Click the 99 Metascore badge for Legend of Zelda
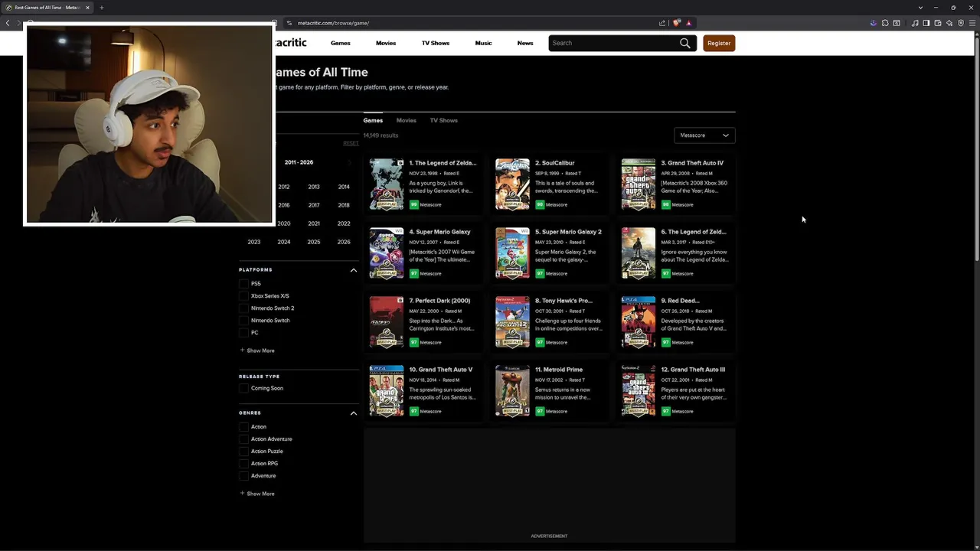The width and height of the screenshot is (980, 551). (x=413, y=204)
